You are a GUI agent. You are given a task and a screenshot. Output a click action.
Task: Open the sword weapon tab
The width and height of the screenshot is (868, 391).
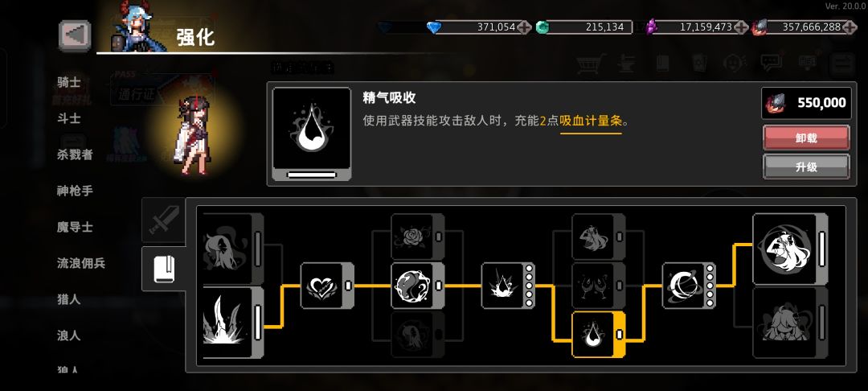(x=164, y=220)
